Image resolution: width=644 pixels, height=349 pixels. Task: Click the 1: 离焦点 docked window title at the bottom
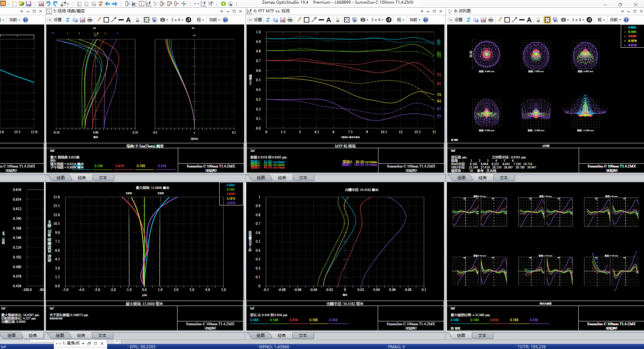click(71, 343)
